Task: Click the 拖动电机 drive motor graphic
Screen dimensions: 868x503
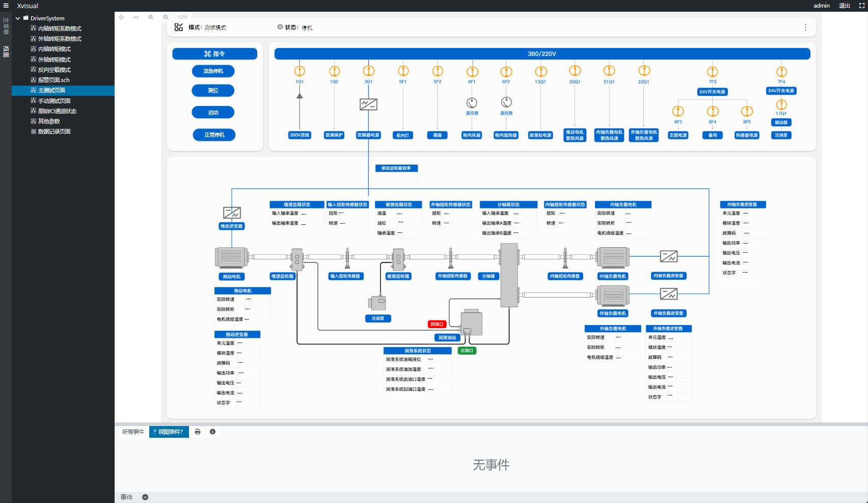Action: click(231, 258)
